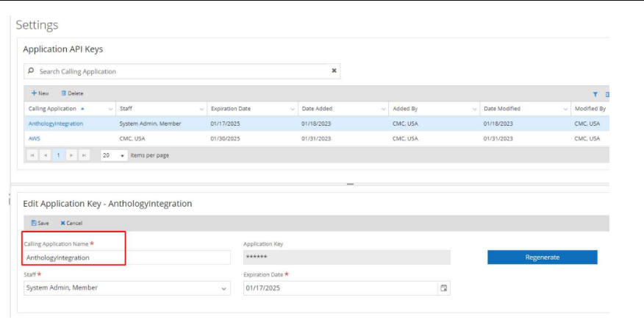Click the New button to add API key
The width and height of the screenshot is (644, 331).
pyautogui.click(x=40, y=93)
